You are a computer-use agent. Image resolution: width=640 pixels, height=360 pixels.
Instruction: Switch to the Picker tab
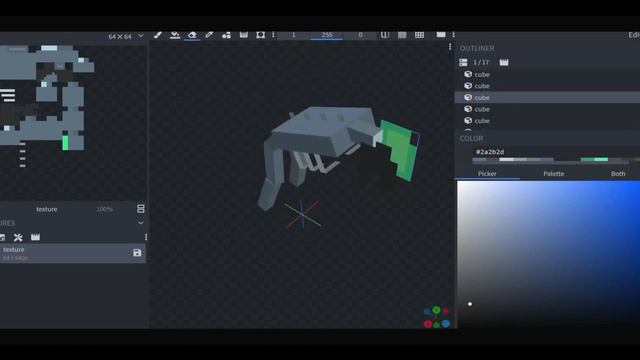[487, 174]
